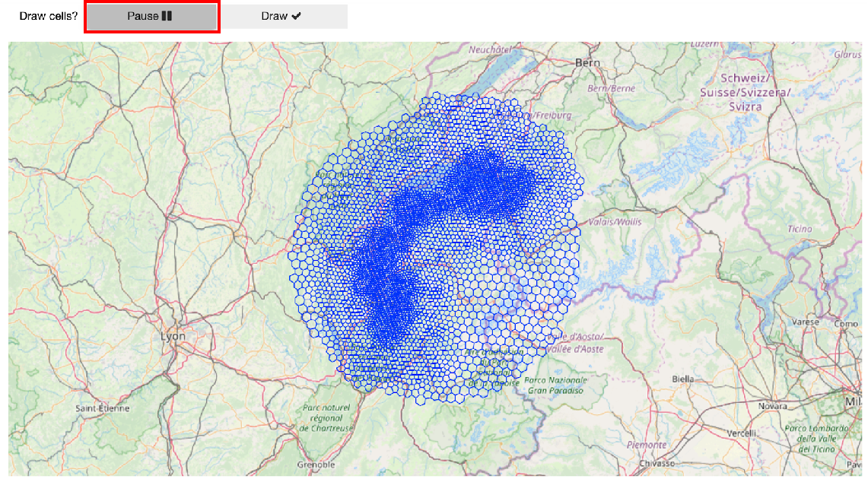Click the Varese town label

pyautogui.click(x=806, y=322)
